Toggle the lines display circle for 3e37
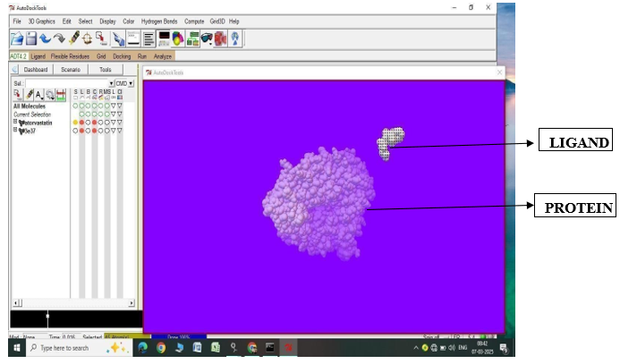Screen dimensions: 620x364 click(82, 130)
